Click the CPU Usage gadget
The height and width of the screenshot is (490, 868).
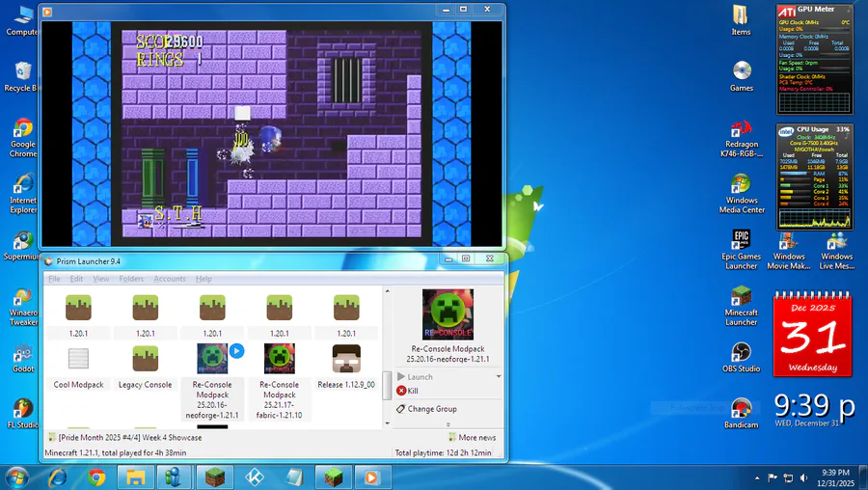pos(814,177)
